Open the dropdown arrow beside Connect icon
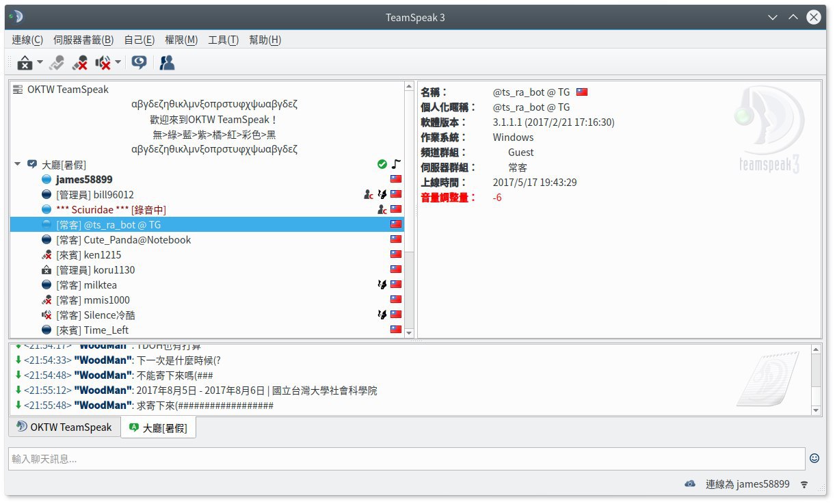This screenshot has height=504, width=835. pos(40,63)
